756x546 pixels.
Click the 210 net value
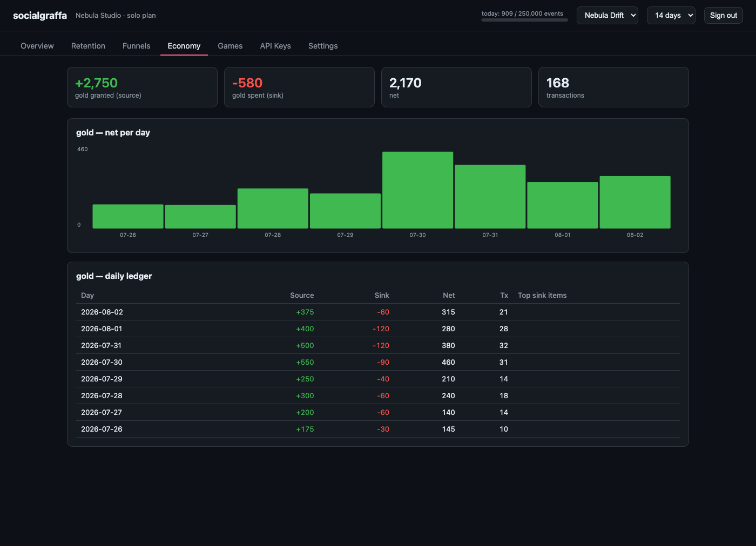point(448,379)
